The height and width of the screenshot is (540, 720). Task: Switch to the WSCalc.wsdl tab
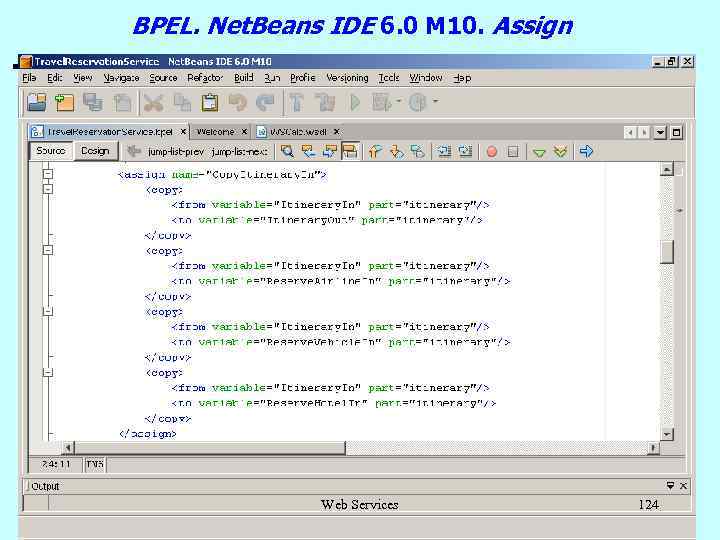tap(298, 132)
